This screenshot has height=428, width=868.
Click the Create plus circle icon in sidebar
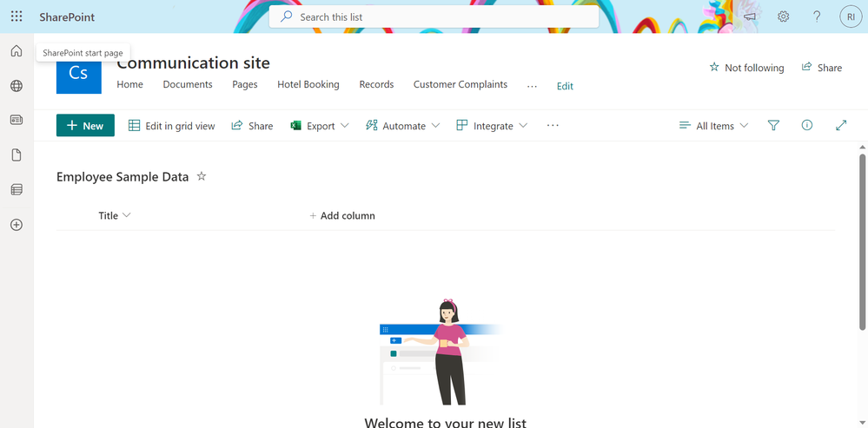click(17, 225)
